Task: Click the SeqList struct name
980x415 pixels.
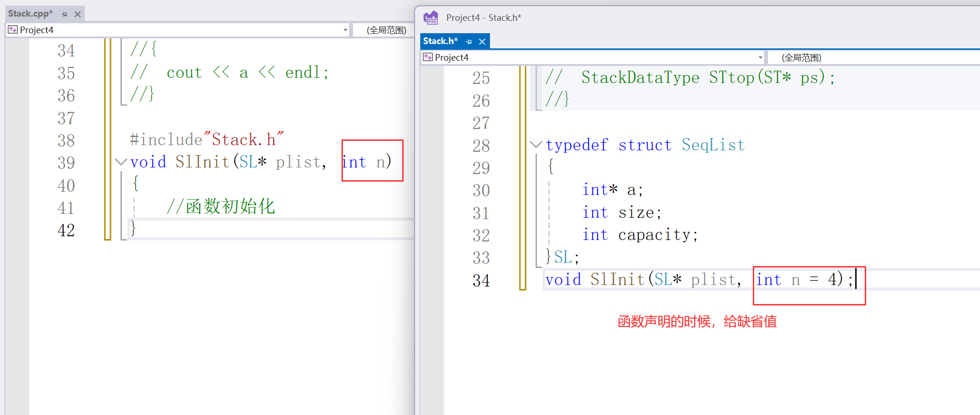Action: (713, 145)
